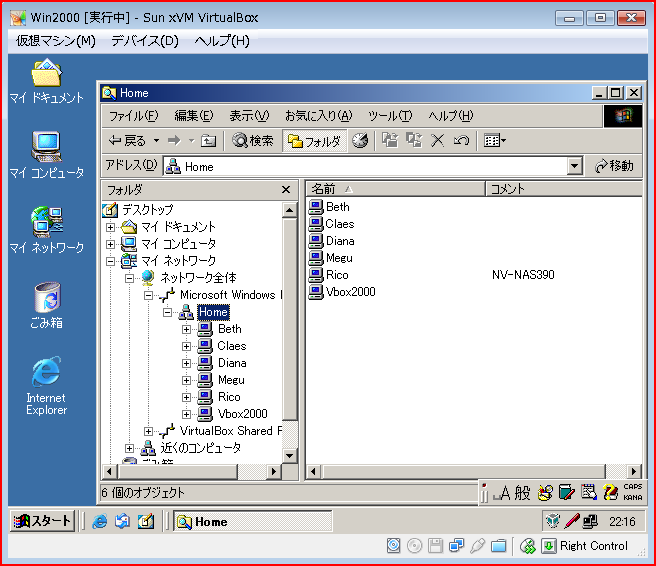Image resolution: width=656 pixels, height=566 pixels.
Task: Expand マイ コンピュータ in folder tree
Action: tap(110, 244)
